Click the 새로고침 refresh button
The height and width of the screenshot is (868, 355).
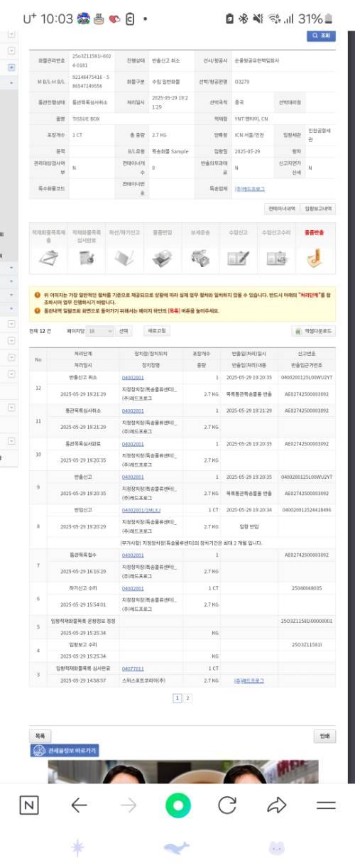pyautogui.click(x=155, y=330)
